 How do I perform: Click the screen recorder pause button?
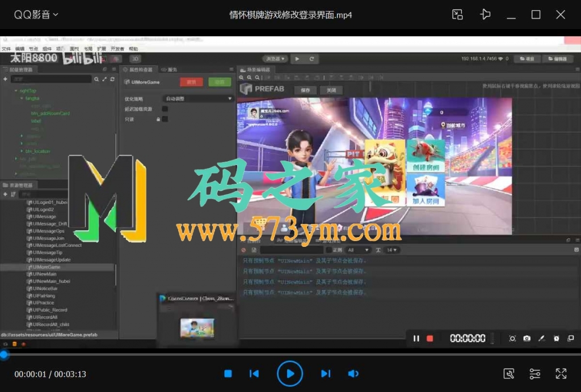click(x=416, y=338)
